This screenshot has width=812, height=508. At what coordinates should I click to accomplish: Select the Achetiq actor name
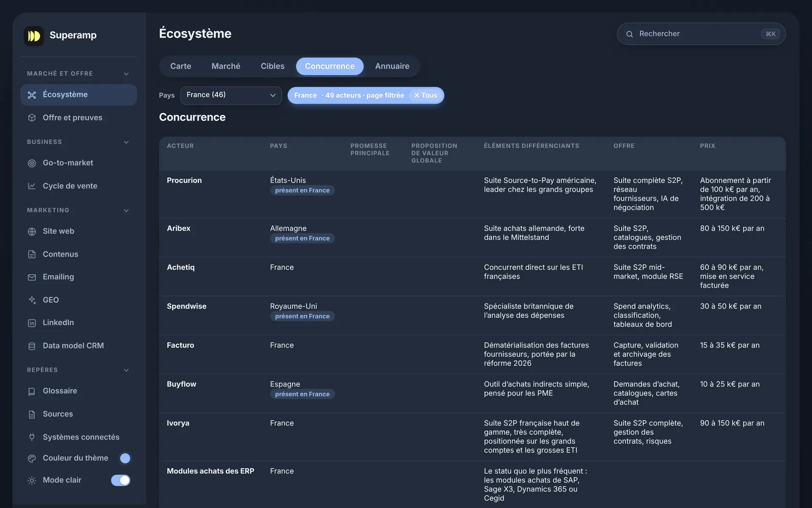click(181, 267)
